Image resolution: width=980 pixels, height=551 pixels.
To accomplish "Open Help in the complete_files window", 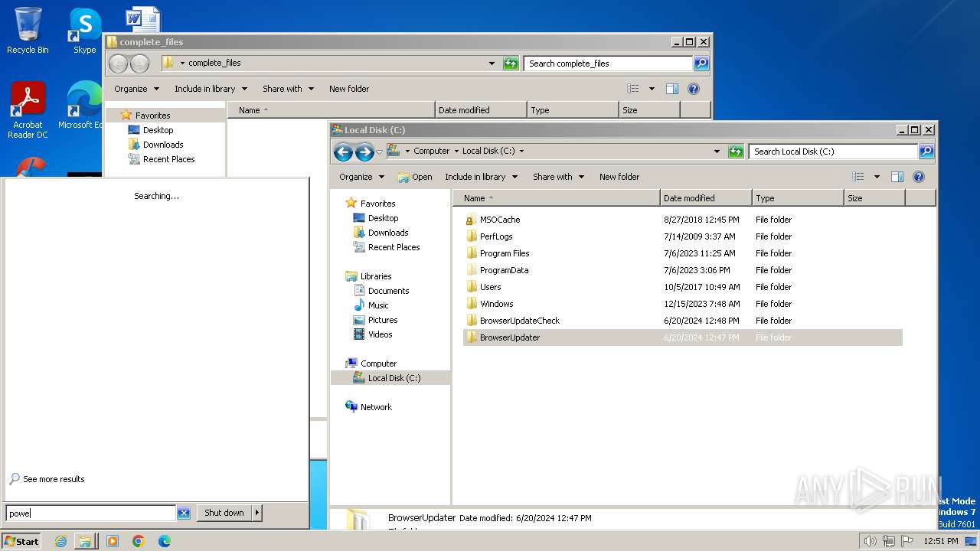I will pos(694,89).
